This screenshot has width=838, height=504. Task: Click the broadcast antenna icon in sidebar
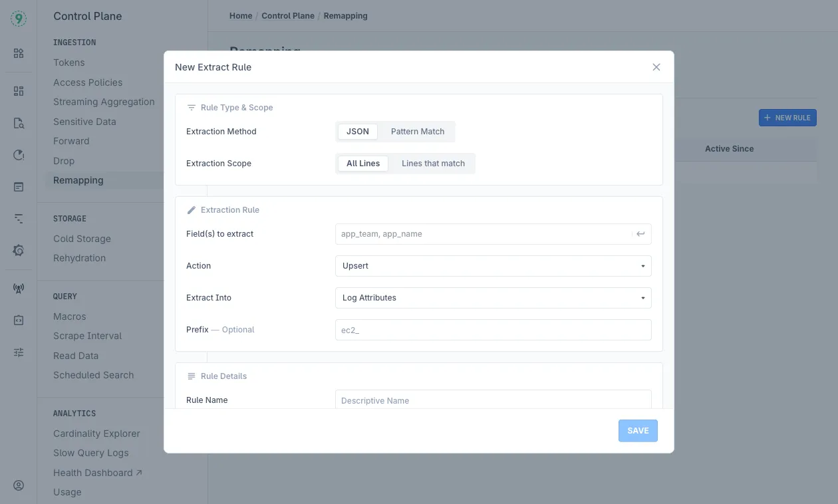pyautogui.click(x=19, y=289)
